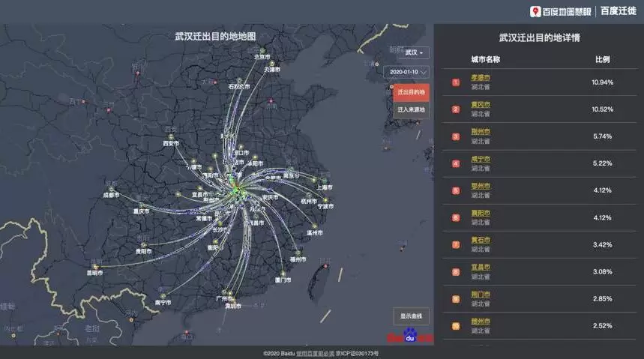Toggle 显示曲线 curve display button
Viewport: 644px width, 359px height.
click(411, 316)
